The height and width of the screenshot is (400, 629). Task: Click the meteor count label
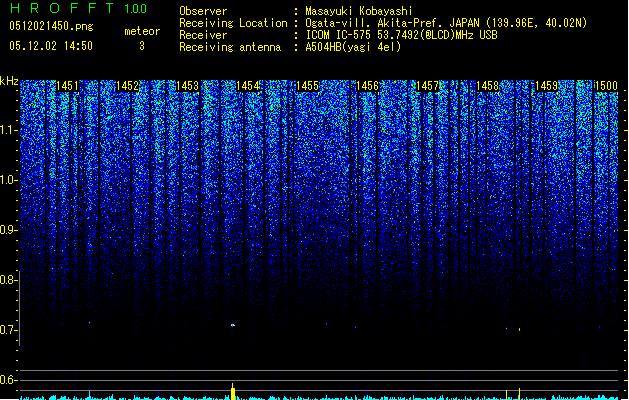pyautogui.click(x=142, y=31)
